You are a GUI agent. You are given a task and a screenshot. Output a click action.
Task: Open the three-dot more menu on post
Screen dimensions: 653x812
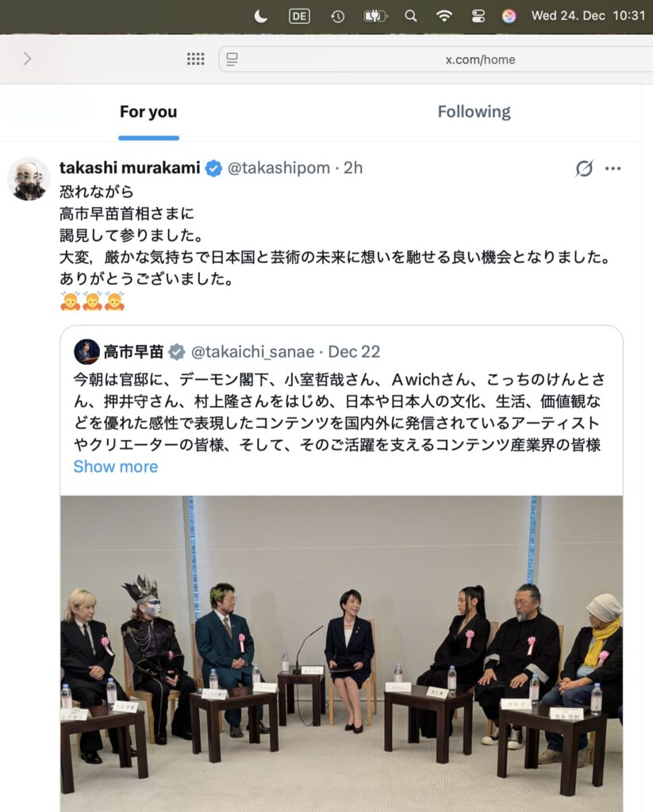613,168
